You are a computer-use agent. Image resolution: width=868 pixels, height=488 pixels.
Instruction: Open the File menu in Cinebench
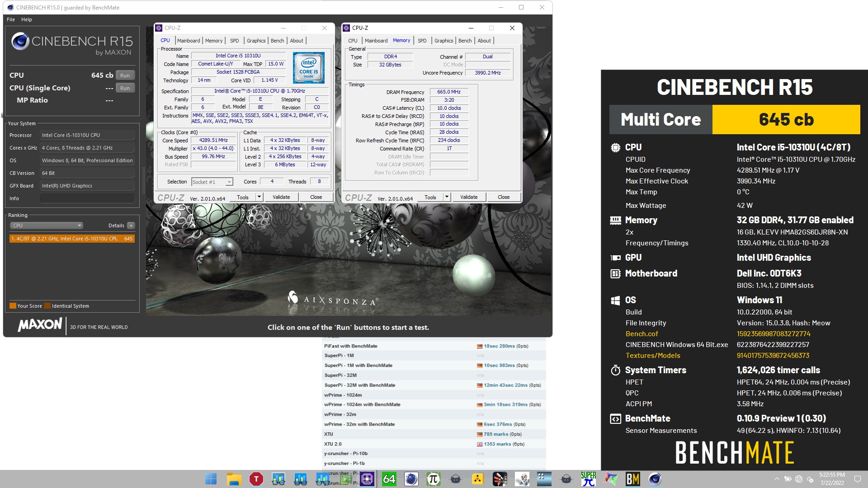coord(11,19)
